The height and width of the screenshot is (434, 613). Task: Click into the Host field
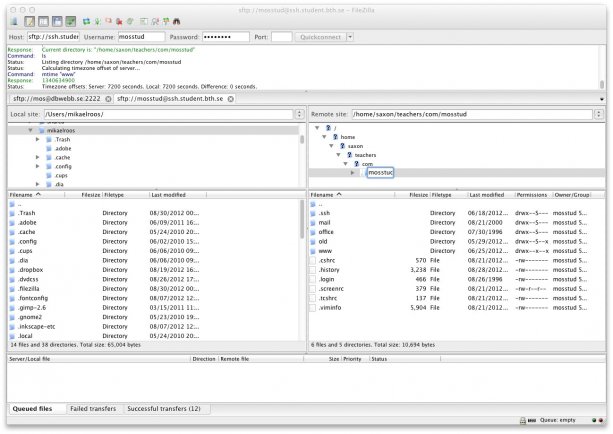[x=54, y=37]
